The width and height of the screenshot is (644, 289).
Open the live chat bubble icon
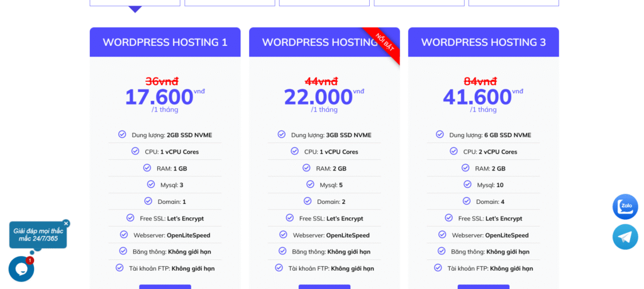click(21, 269)
